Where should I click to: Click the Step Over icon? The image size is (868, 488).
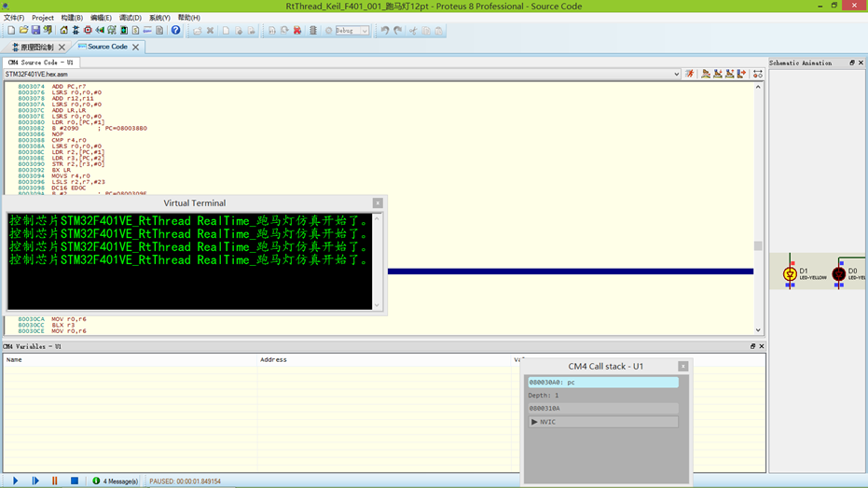coord(706,74)
